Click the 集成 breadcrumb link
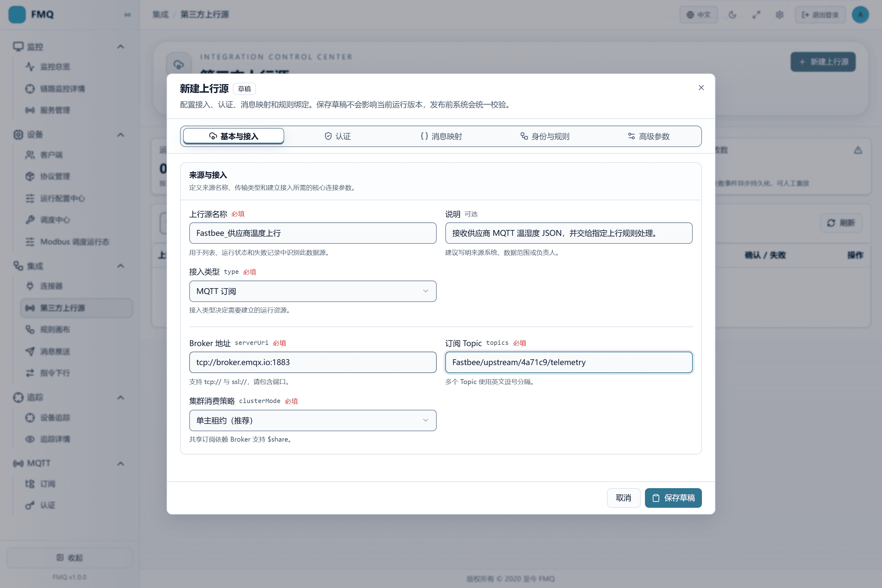The height and width of the screenshot is (588, 882). pyautogui.click(x=160, y=15)
